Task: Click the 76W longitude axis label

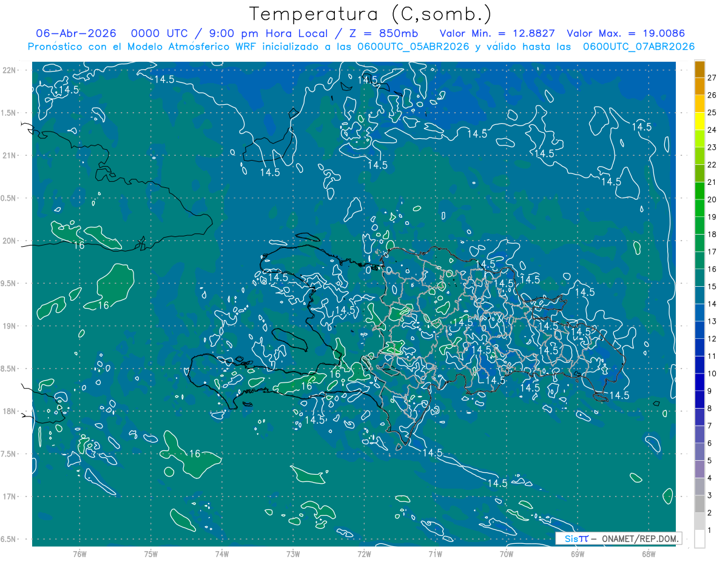Action: point(79,554)
